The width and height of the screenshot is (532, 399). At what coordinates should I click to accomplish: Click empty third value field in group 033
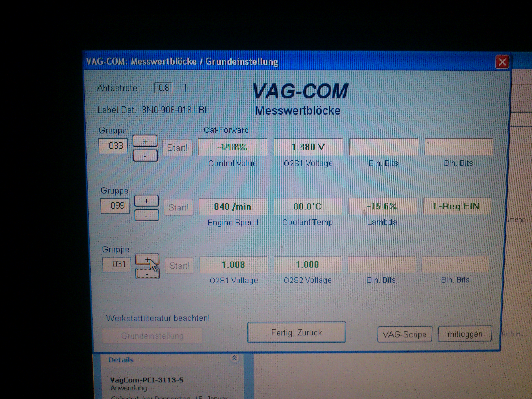coord(384,147)
